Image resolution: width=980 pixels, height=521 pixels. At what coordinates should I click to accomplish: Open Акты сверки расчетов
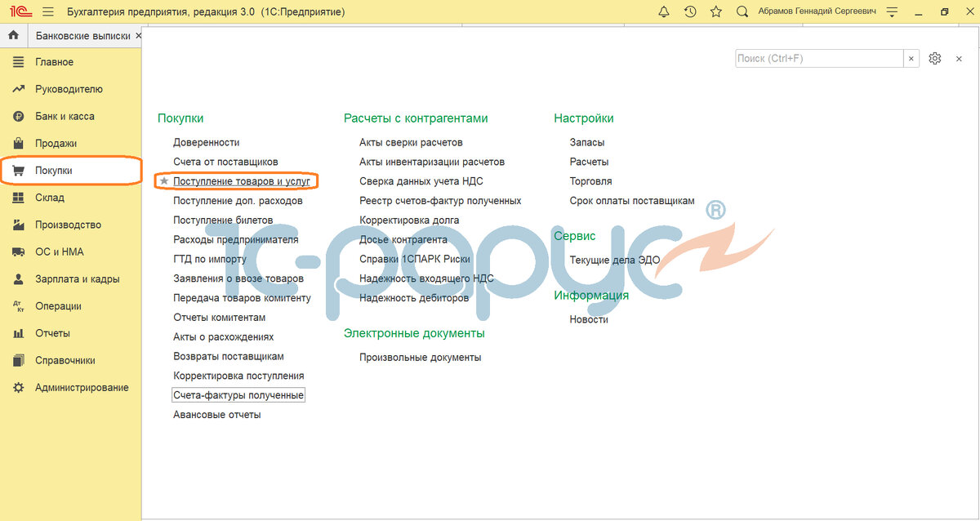411,142
